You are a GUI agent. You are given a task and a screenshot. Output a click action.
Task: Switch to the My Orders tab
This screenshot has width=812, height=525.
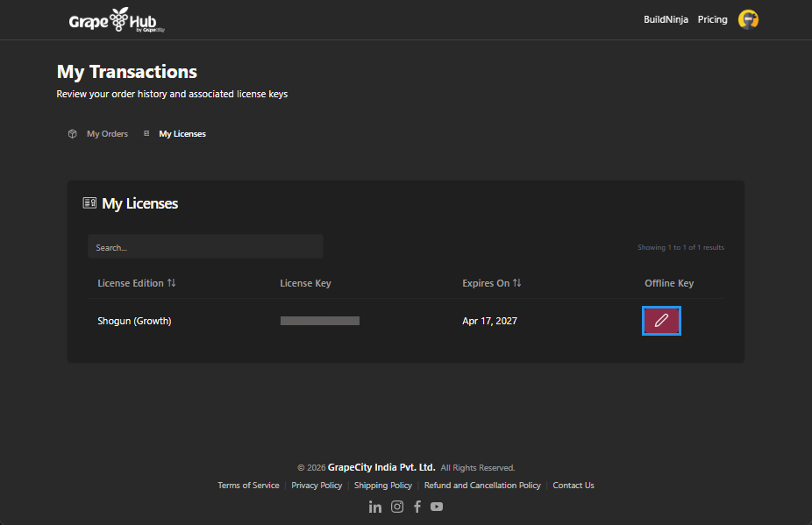click(x=106, y=133)
